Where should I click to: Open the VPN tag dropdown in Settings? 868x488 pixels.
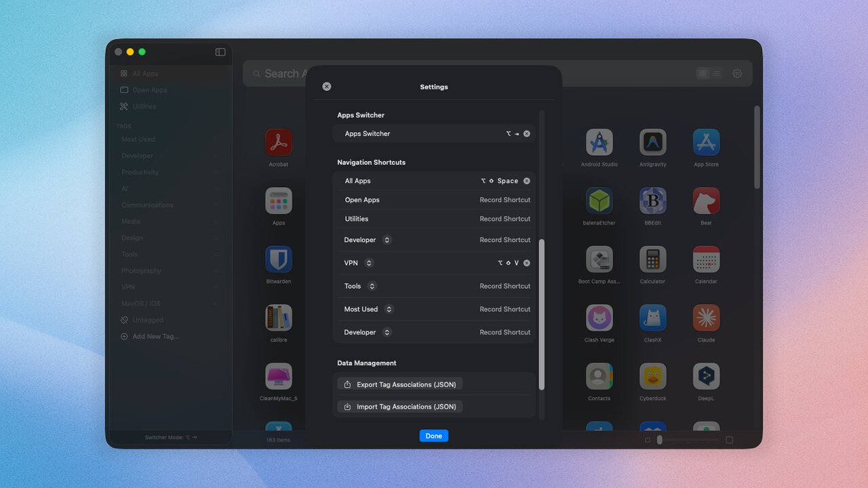tap(369, 263)
